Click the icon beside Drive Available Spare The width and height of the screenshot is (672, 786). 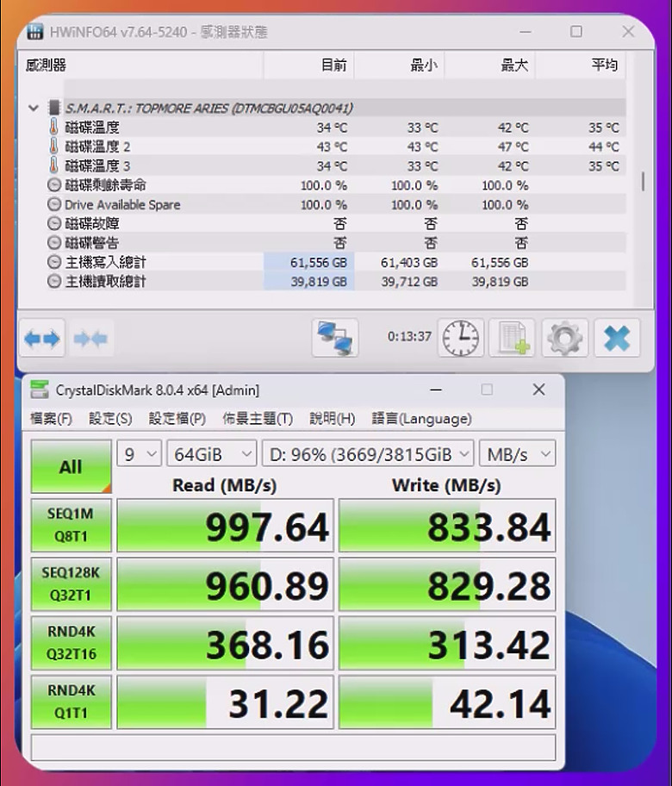54,204
